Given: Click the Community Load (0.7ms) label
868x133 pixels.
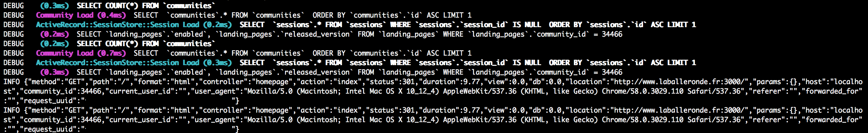Looking at the screenshot, I should click(x=81, y=53).
